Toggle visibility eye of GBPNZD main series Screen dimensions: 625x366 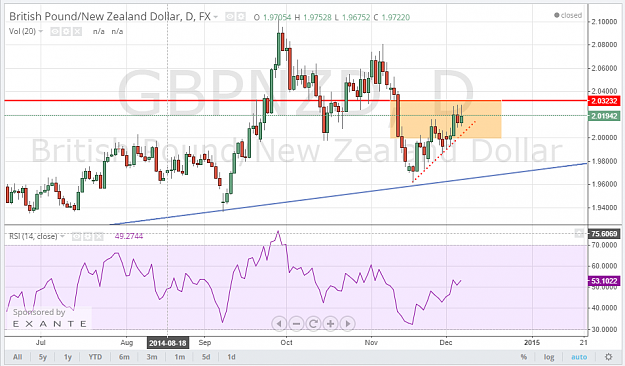pyautogui.click(x=230, y=17)
